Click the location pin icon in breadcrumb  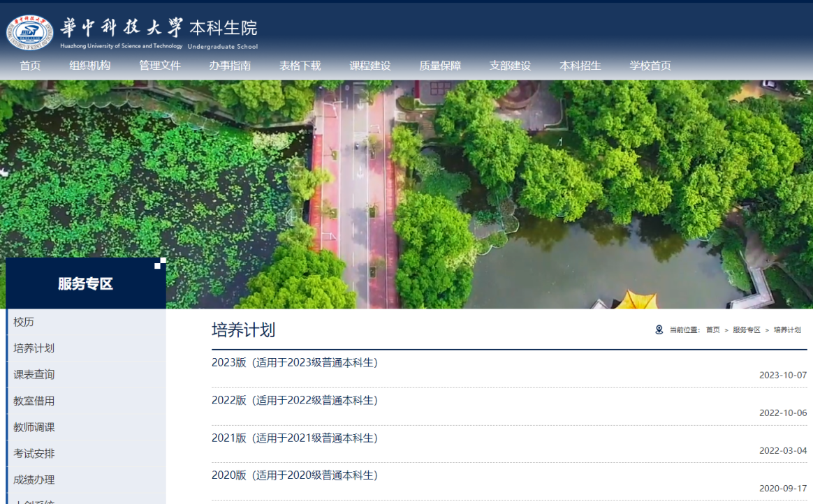659,329
